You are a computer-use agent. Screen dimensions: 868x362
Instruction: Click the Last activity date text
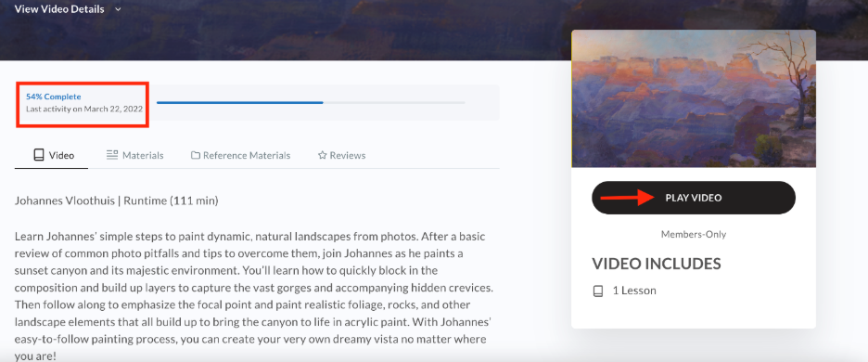pos(84,109)
